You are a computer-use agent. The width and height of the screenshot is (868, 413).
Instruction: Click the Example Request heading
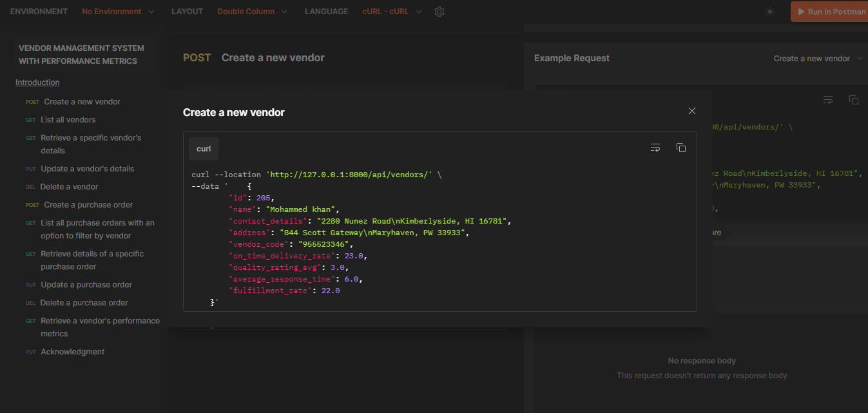point(572,58)
